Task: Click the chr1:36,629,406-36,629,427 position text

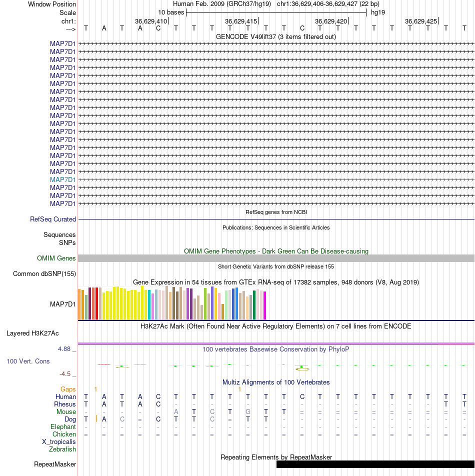Action: [328, 4]
